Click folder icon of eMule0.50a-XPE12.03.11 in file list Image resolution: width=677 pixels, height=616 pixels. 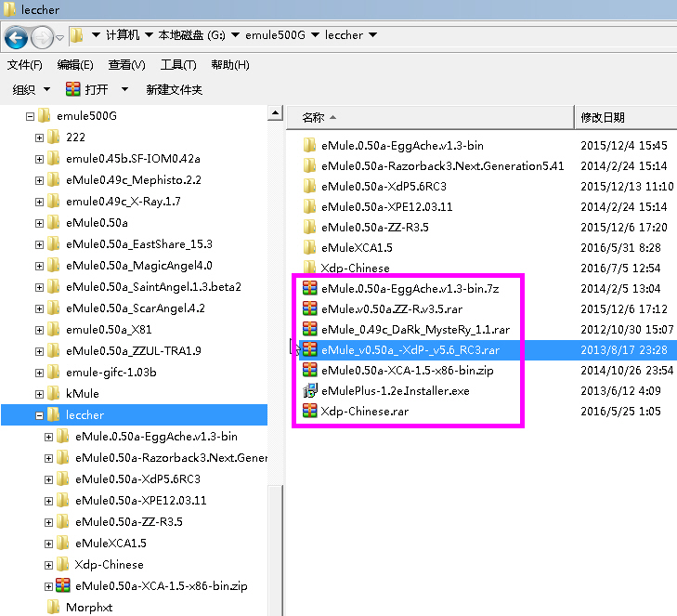coord(309,206)
